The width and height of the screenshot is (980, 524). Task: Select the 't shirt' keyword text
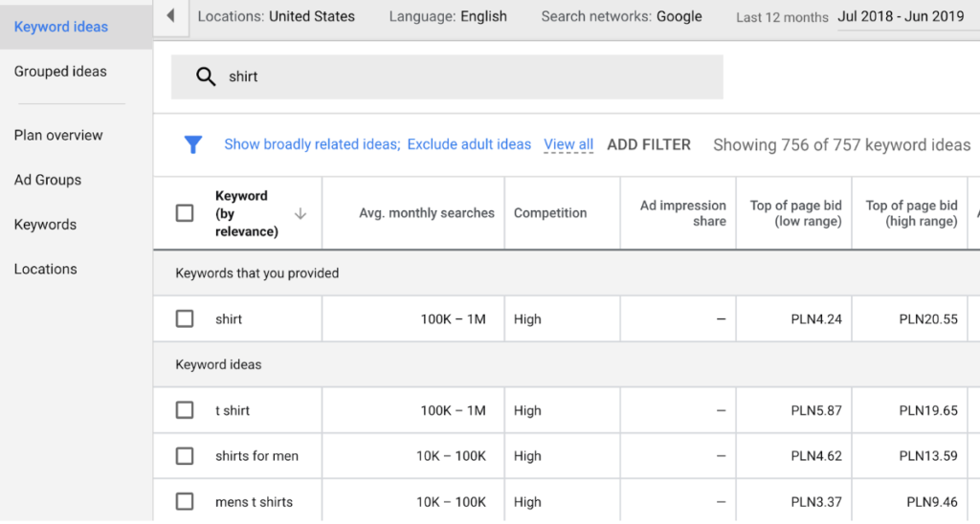pos(233,410)
